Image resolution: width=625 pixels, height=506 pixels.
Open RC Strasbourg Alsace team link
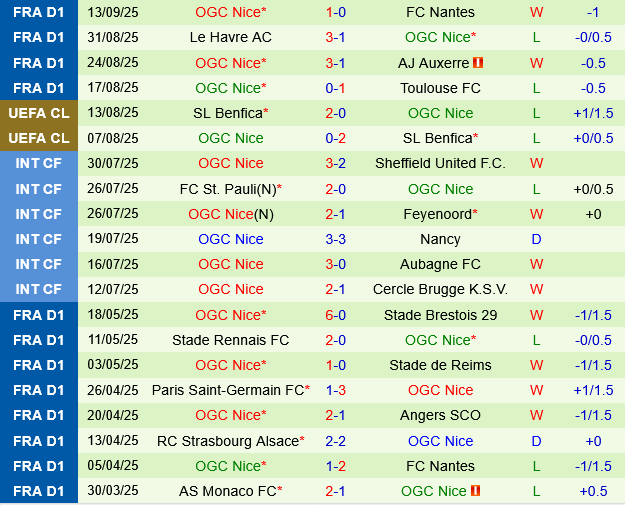click(x=229, y=441)
